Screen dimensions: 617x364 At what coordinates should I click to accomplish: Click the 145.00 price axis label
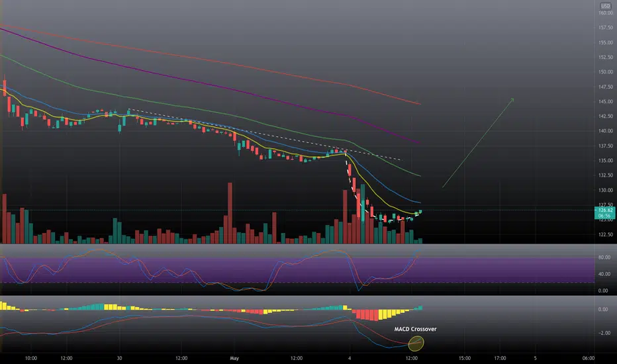coord(606,101)
